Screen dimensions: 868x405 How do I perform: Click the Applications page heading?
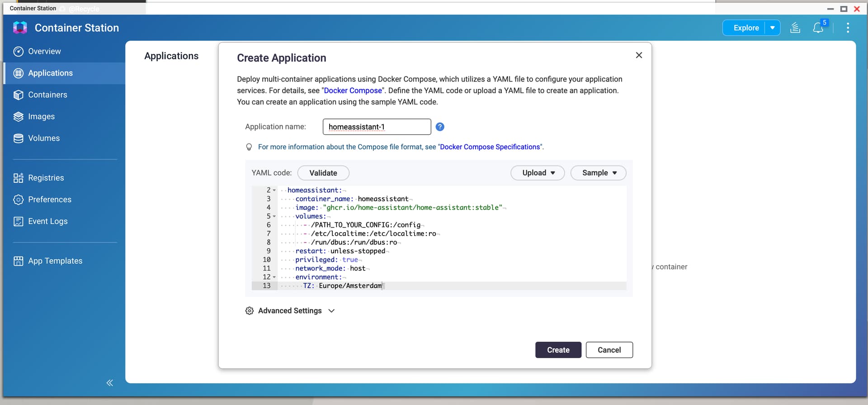click(x=171, y=56)
